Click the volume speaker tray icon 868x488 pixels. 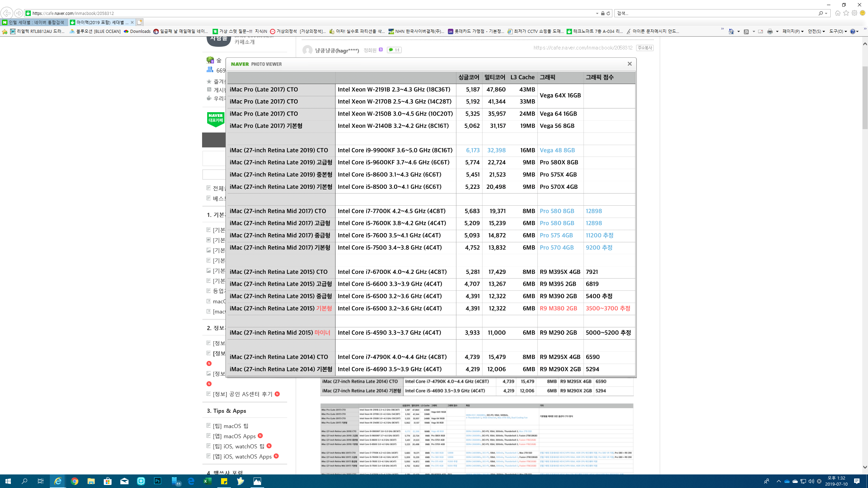tap(811, 481)
